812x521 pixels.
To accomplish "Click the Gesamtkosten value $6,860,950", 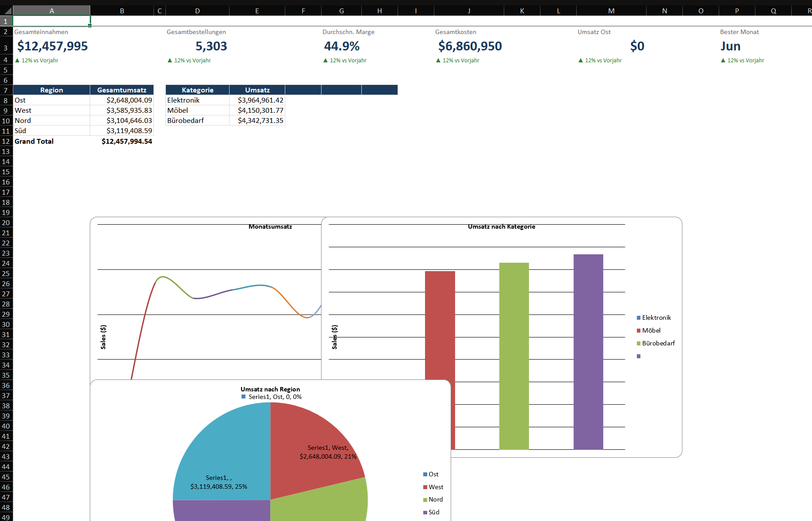I will click(470, 46).
